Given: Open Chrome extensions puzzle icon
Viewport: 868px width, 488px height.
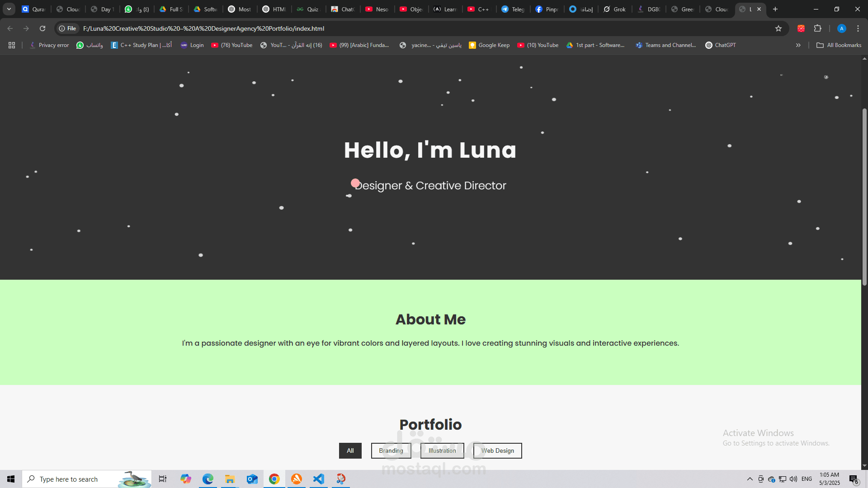Looking at the screenshot, I should point(818,28).
